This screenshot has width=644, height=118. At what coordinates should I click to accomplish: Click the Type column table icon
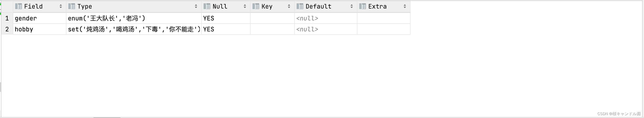click(x=72, y=6)
